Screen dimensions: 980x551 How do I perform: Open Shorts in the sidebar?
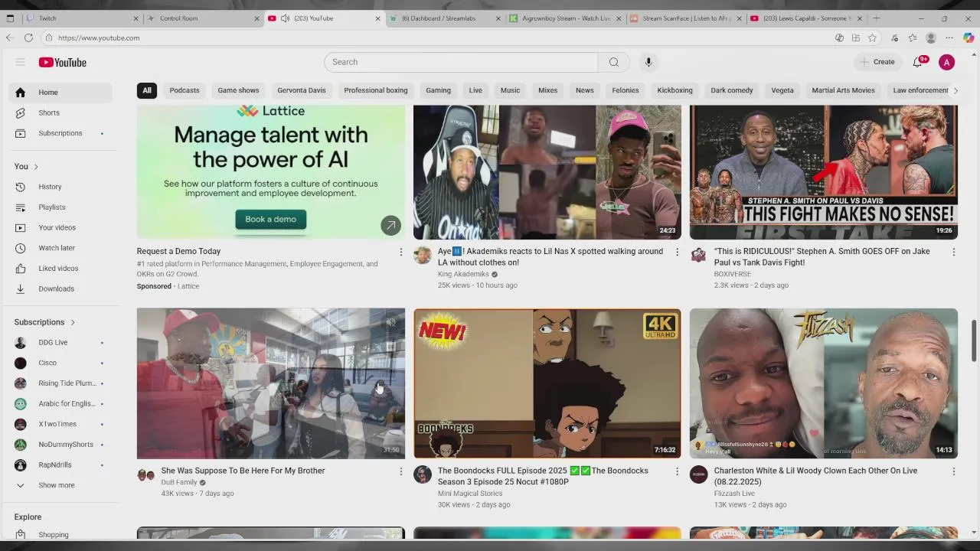60,112
